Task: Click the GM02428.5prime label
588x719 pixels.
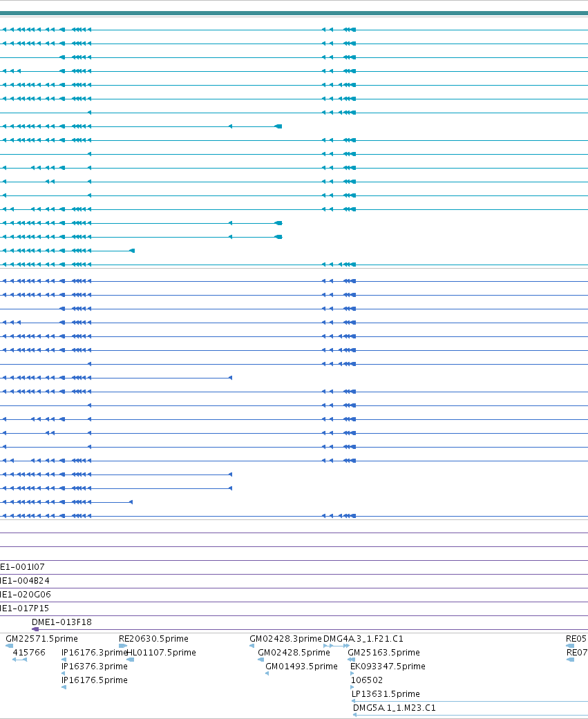Action: (294, 652)
